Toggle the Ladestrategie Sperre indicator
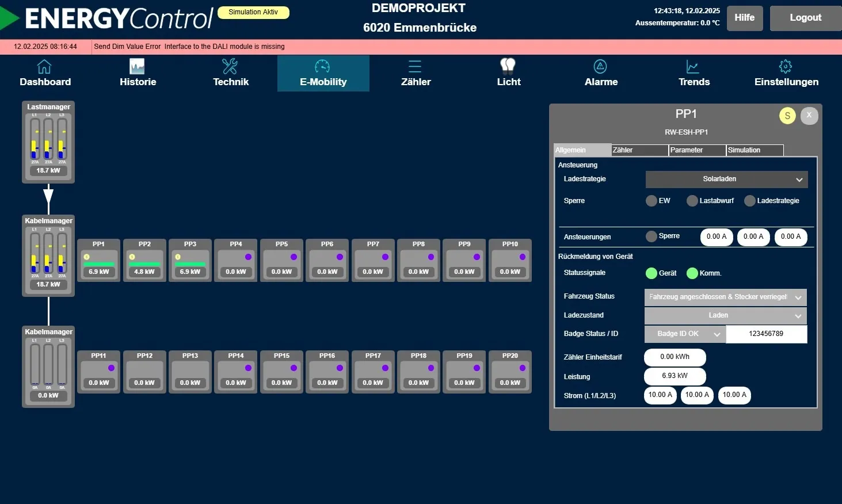Image resolution: width=842 pixels, height=504 pixels. (x=750, y=201)
